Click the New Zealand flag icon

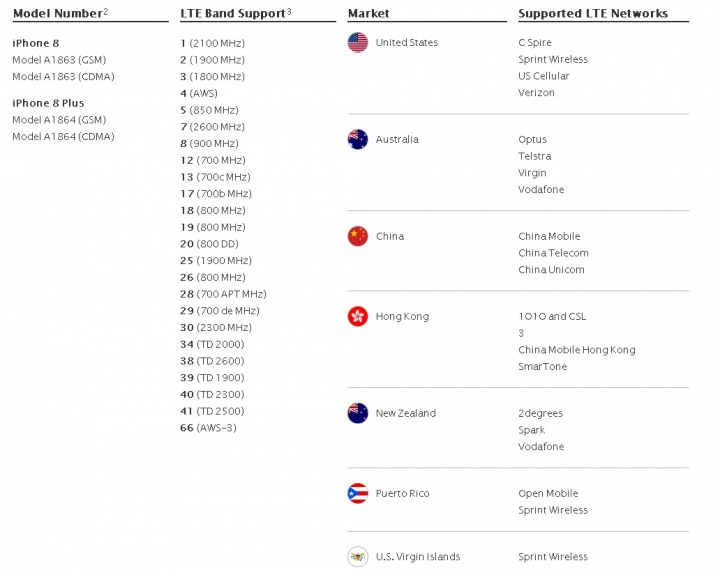pyautogui.click(x=358, y=413)
